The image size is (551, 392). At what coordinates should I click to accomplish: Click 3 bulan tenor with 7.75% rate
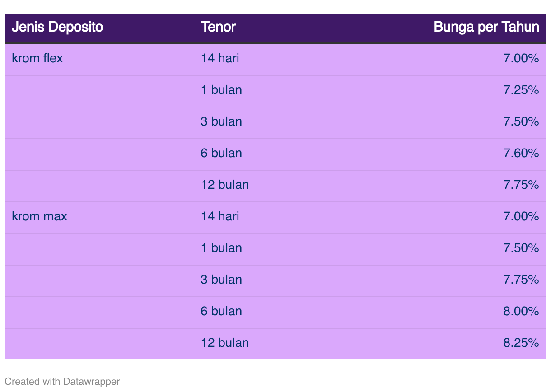[x=221, y=280]
